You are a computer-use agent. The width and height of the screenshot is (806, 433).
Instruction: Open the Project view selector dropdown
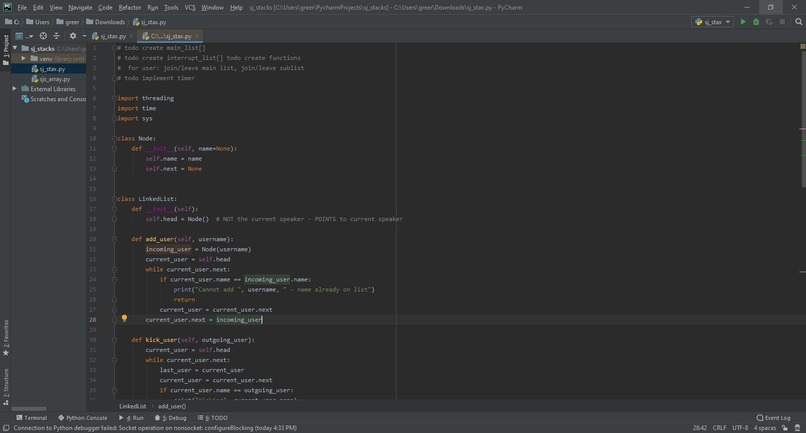coord(24,36)
